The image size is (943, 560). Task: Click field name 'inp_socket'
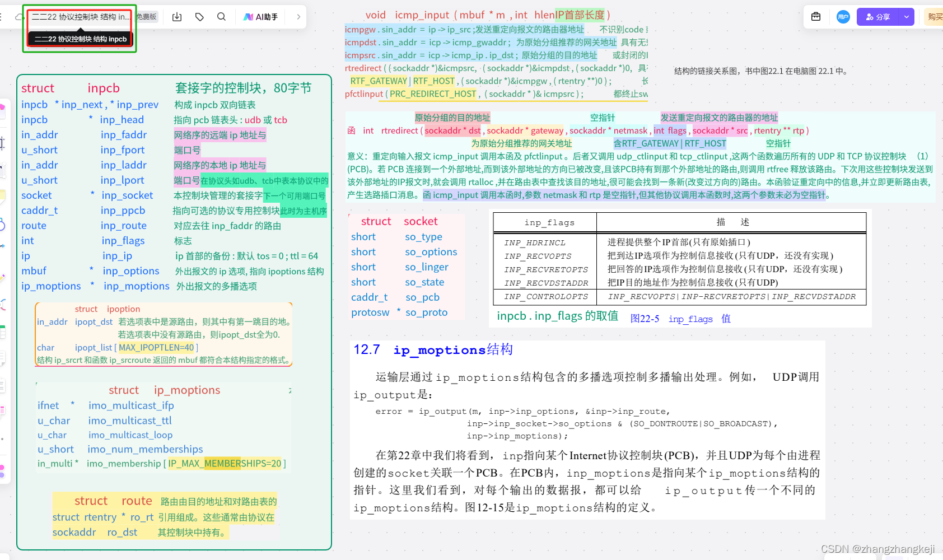(127, 195)
